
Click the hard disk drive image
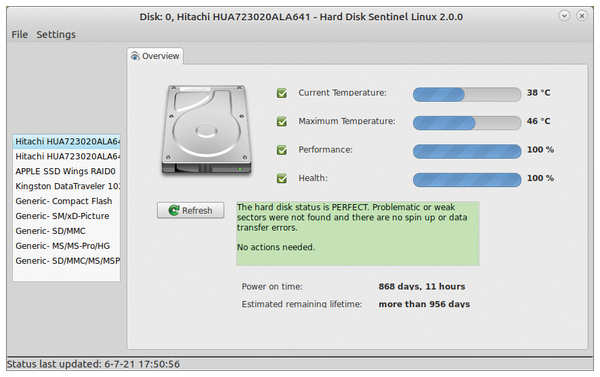tap(207, 130)
